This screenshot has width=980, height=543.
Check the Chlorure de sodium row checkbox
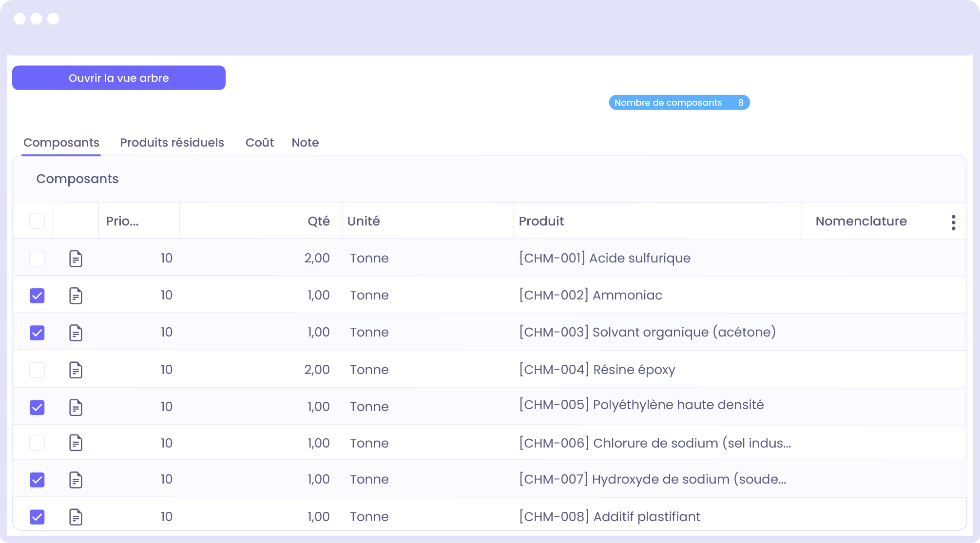click(37, 443)
